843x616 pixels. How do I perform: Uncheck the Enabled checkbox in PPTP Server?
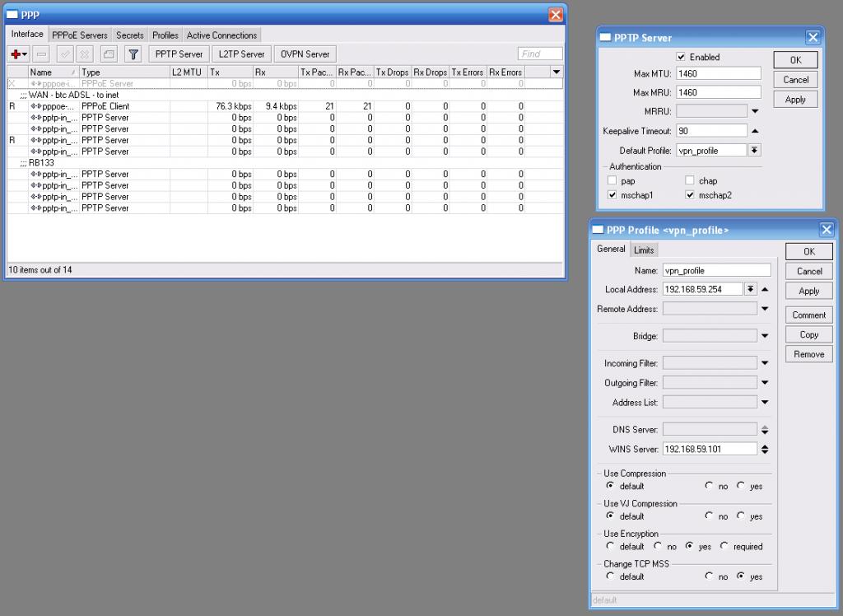coord(681,57)
